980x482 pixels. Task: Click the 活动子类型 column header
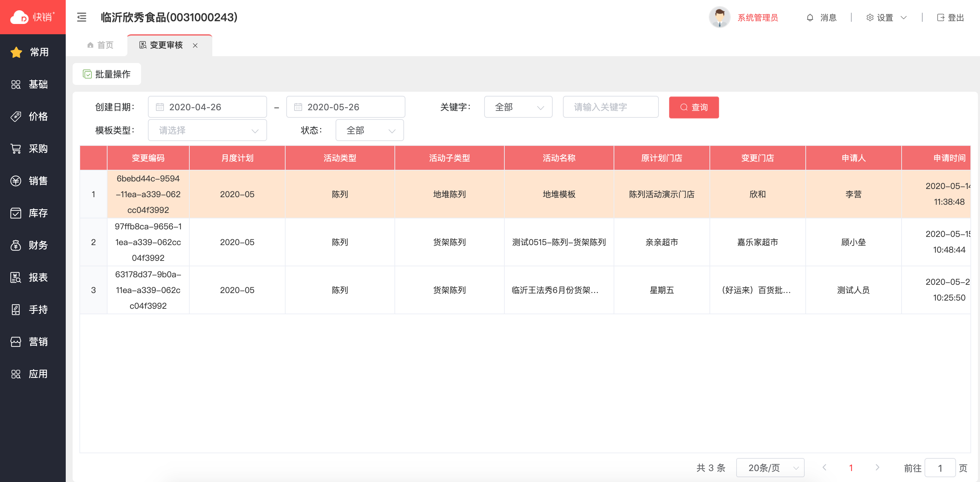449,158
